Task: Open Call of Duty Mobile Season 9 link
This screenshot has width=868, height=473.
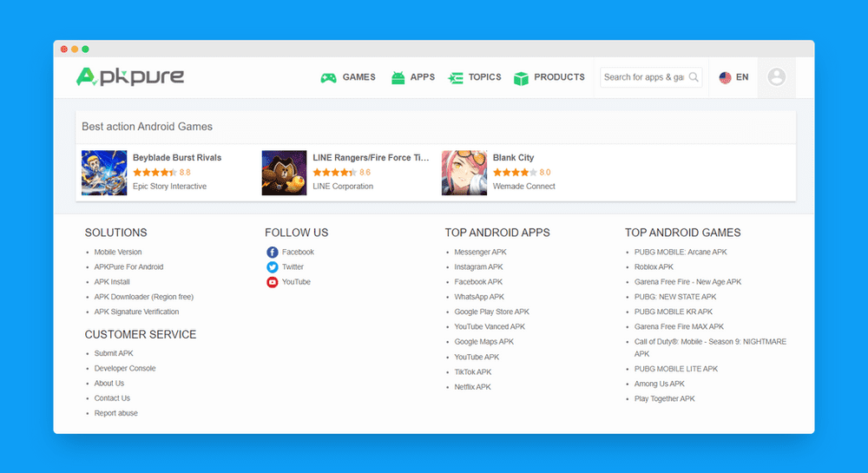Action: coord(710,347)
